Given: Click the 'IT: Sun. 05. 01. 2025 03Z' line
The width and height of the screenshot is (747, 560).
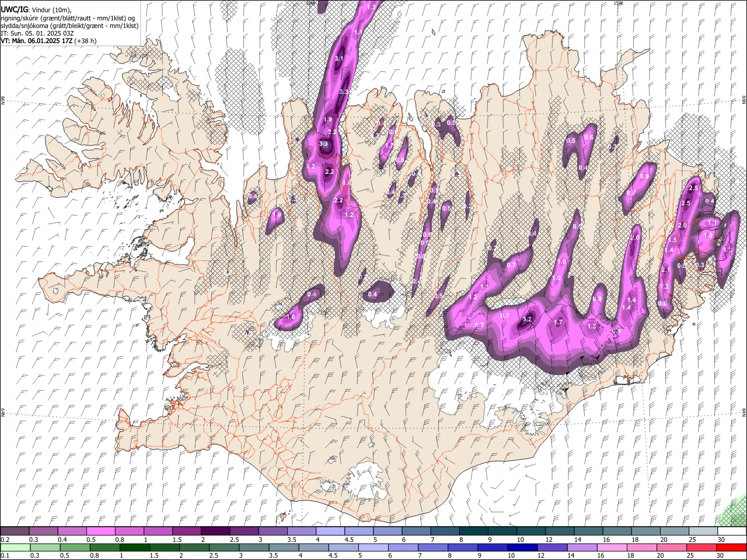Looking at the screenshot, I should click(37, 33).
